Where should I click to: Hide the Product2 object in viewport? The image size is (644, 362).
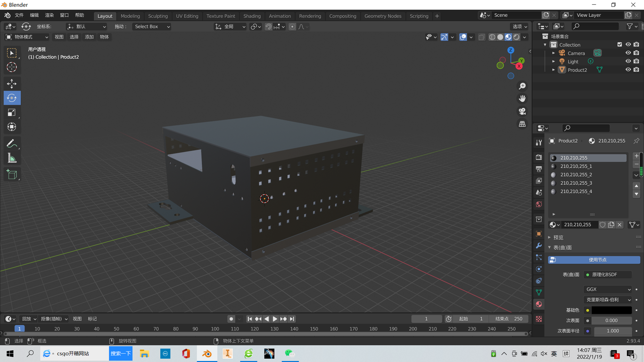628,70
